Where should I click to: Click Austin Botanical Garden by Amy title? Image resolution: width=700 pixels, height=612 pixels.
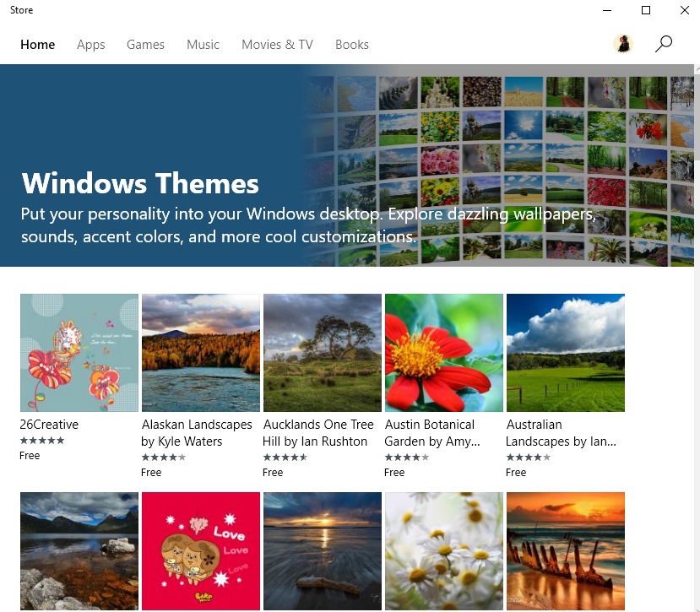pos(432,433)
